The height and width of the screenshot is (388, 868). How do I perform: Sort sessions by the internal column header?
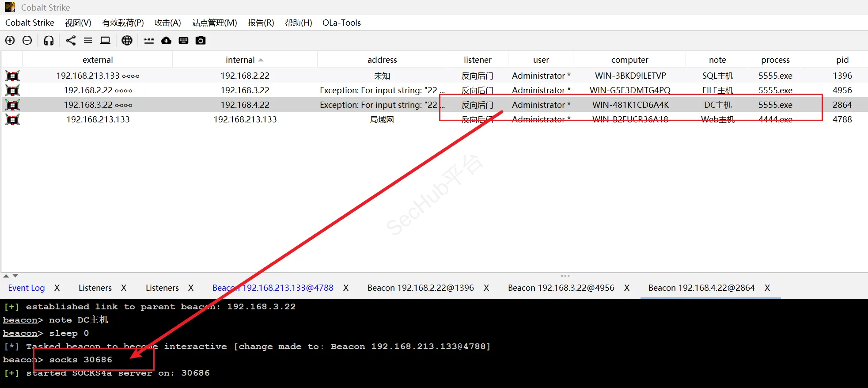pyautogui.click(x=245, y=60)
